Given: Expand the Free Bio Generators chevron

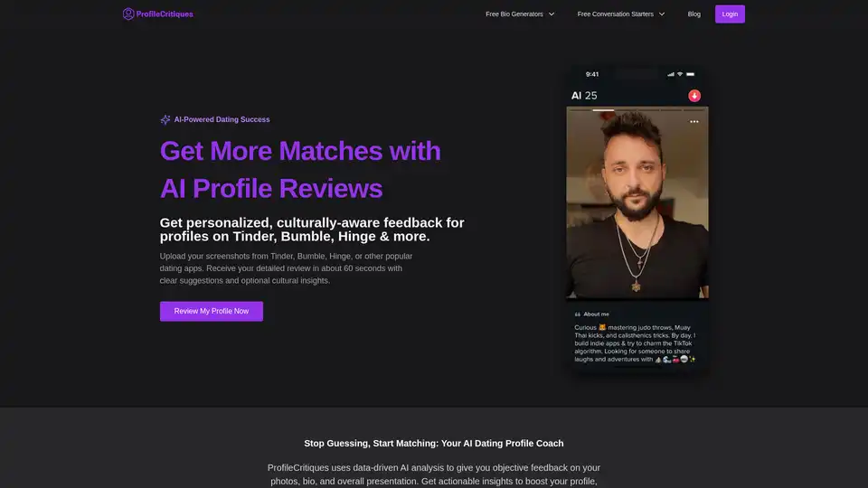Looking at the screenshot, I should pos(552,14).
